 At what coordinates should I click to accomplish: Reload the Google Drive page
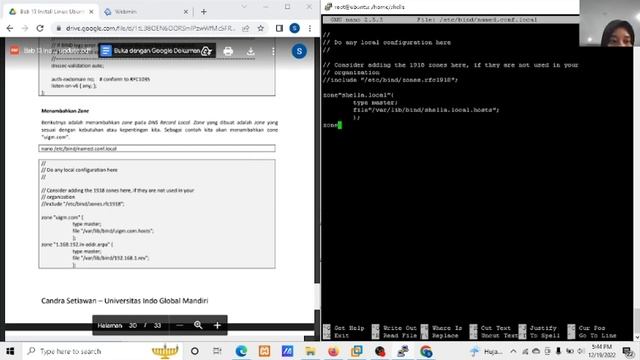coord(40,28)
